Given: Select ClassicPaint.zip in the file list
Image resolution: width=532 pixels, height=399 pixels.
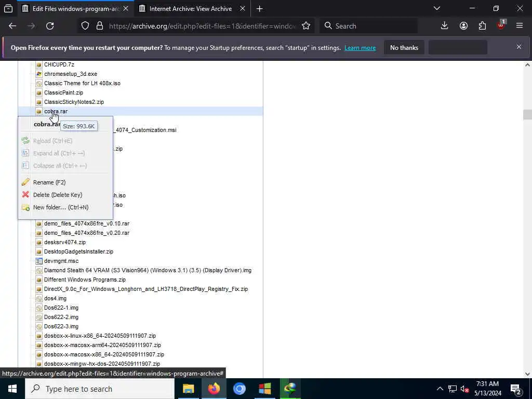Looking at the screenshot, I should click(x=63, y=92).
